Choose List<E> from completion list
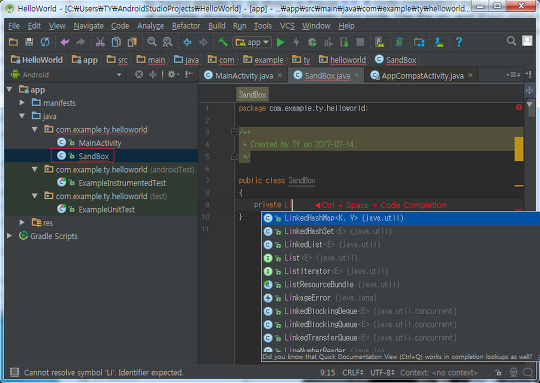The width and height of the screenshot is (540, 383). 401,258
